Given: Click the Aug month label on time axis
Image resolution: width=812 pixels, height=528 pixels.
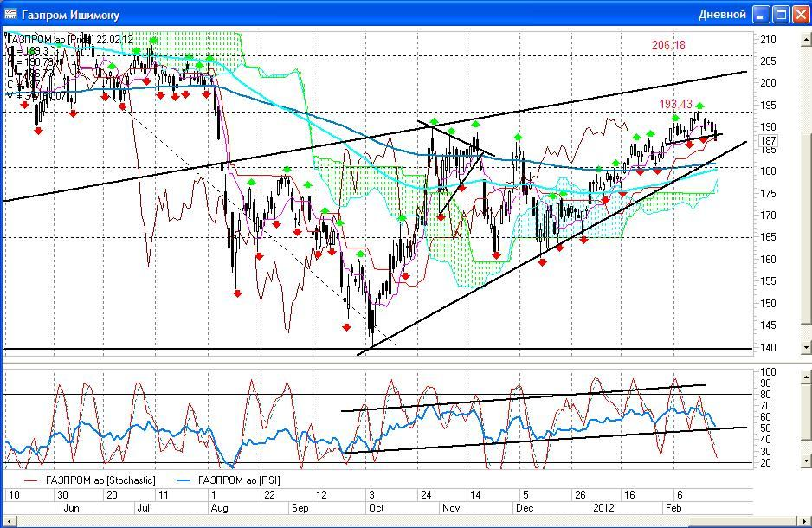Looking at the screenshot, I should coord(220,508).
